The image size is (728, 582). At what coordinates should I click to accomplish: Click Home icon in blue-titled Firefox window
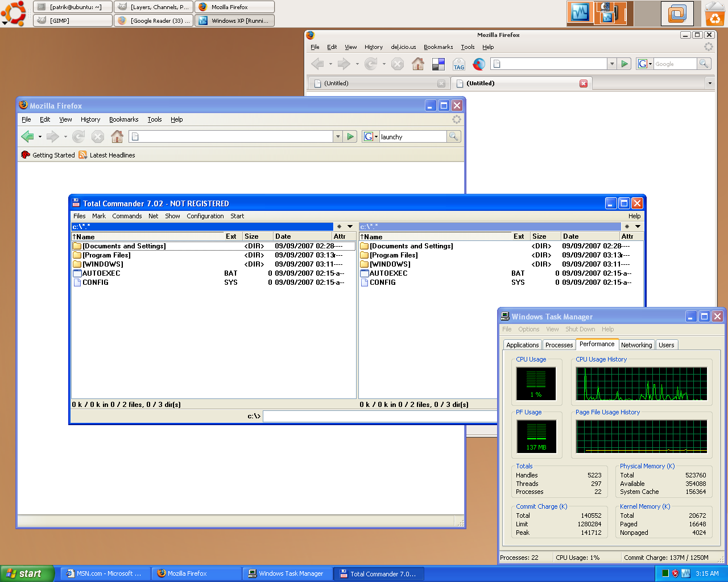pos(117,136)
